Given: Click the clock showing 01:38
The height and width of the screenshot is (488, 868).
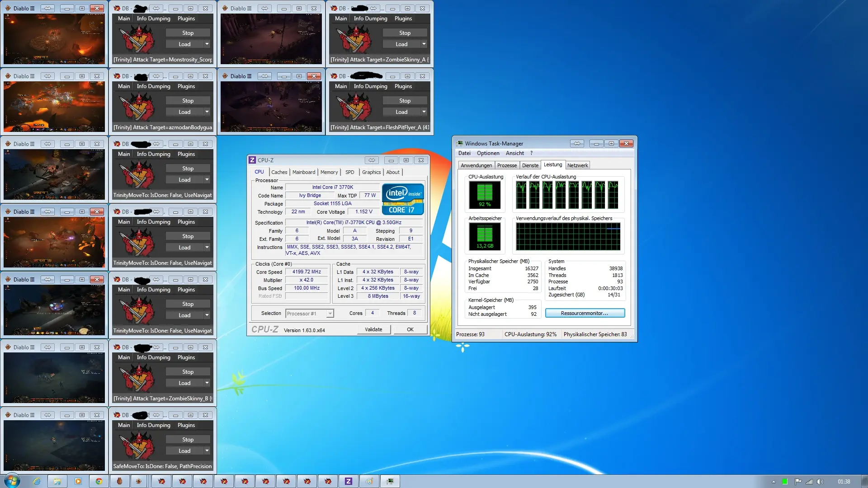Looking at the screenshot, I should pyautogui.click(x=844, y=482).
